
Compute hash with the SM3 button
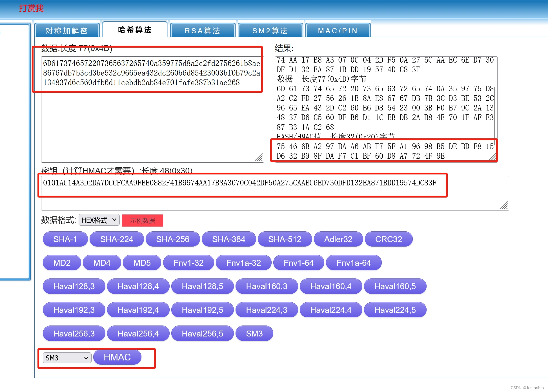coord(254,334)
